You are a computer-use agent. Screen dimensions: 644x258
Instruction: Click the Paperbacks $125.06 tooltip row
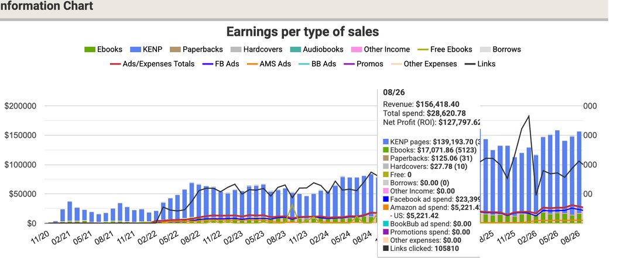pyautogui.click(x=427, y=158)
